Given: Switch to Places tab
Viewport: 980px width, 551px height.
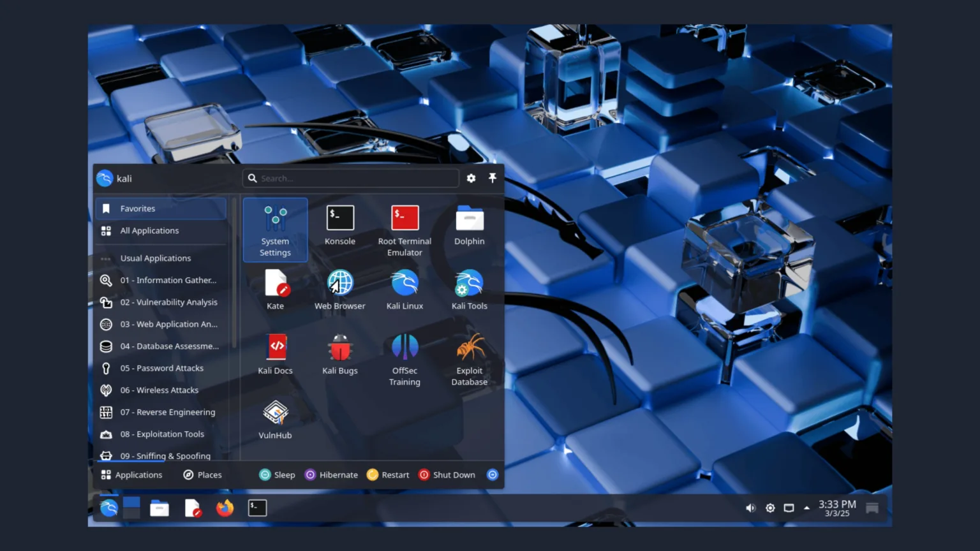Looking at the screenshot, I should pos(203,474).
